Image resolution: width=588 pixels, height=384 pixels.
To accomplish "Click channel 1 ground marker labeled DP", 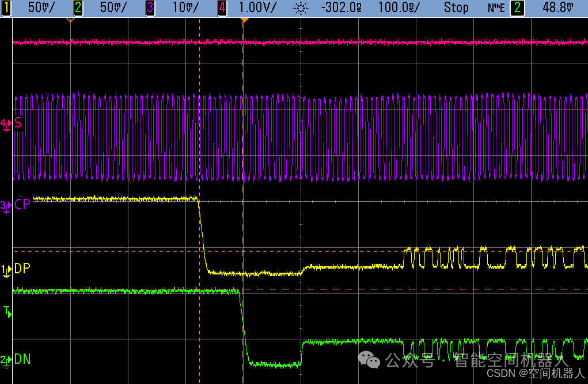I will (6, 271).
